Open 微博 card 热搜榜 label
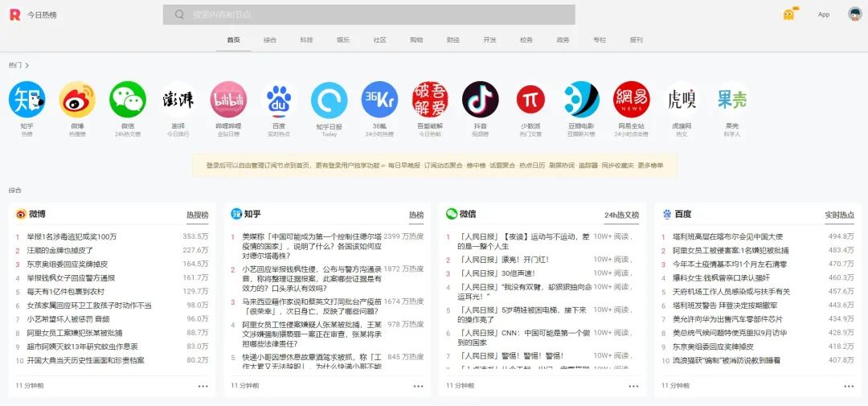Viewport: 868px width, 406px height. (198, 215)
